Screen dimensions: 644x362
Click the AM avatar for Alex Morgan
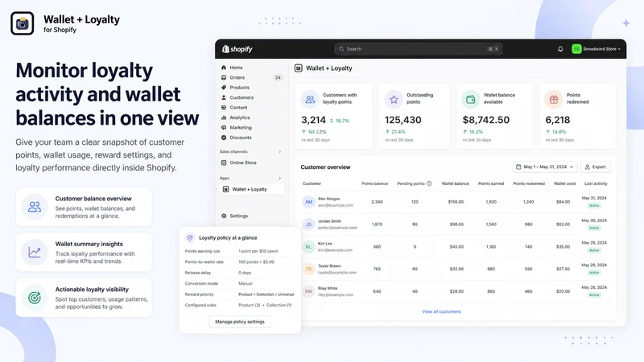[x=308, y=202]
